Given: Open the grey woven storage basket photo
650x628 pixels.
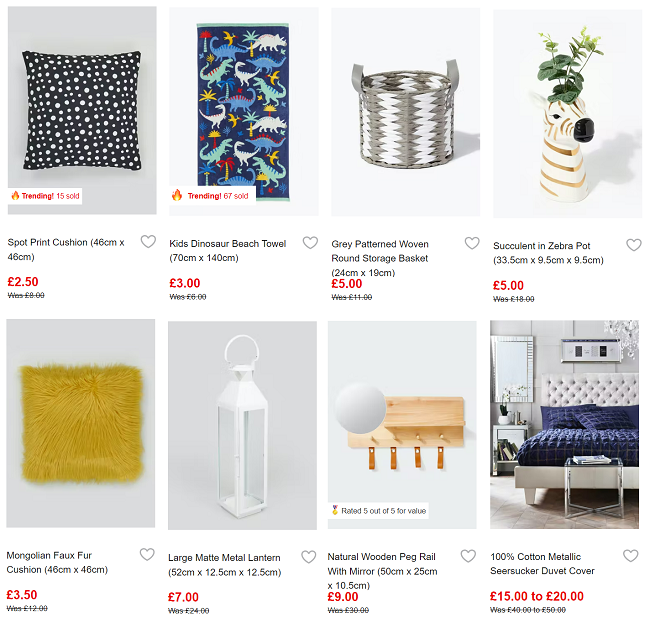Looking at the screenshot, I should (x=405, y=112).
